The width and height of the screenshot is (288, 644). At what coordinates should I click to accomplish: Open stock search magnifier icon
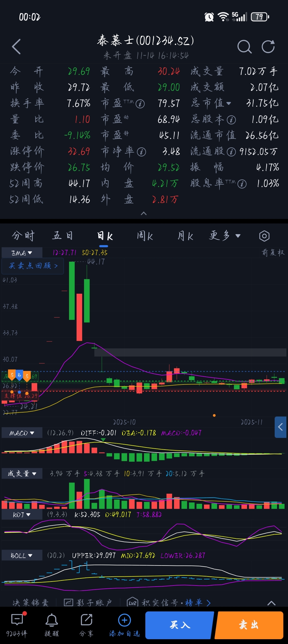pyautogui.click(x=245, y=47)
